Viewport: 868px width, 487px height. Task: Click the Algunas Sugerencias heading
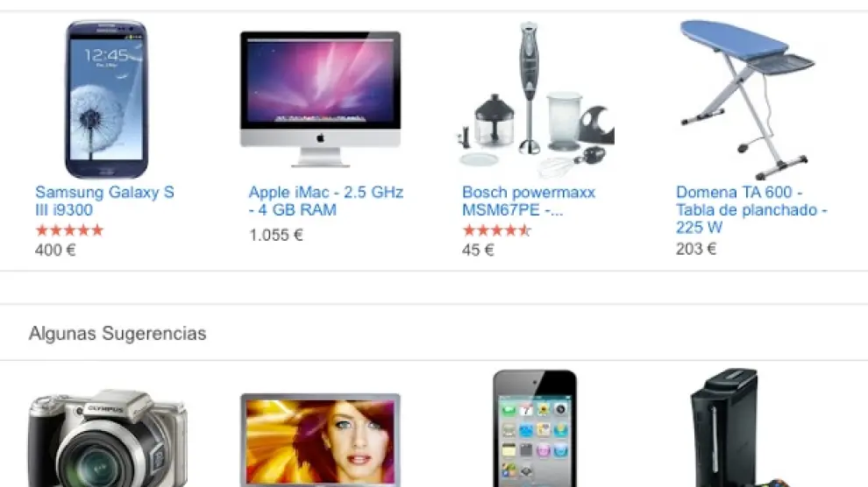(x=117, y=334)
